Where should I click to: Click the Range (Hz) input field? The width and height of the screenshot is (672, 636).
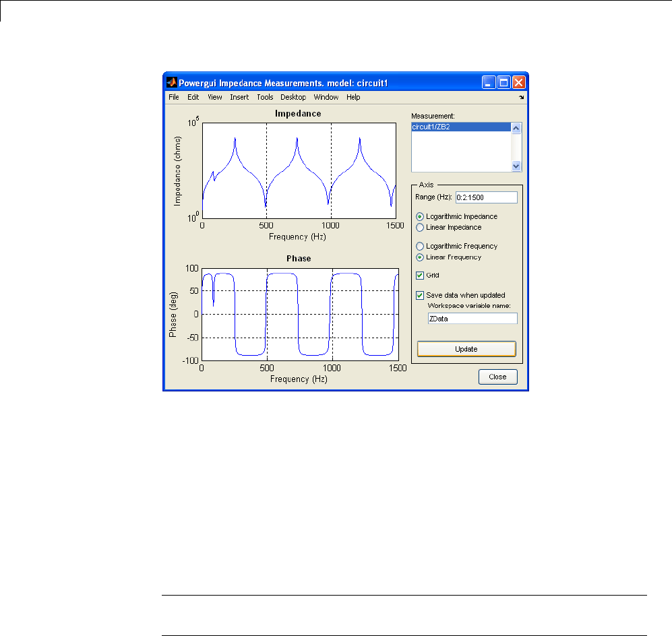tap(487, 197)
